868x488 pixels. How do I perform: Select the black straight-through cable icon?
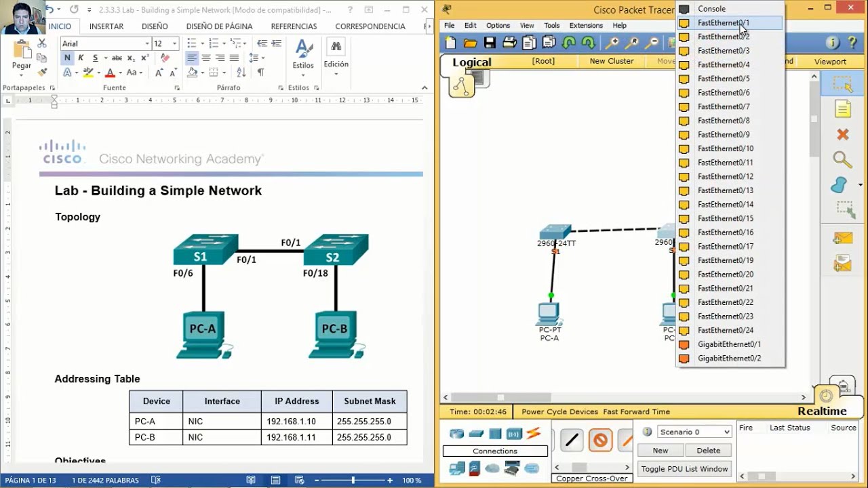(572, 441)
